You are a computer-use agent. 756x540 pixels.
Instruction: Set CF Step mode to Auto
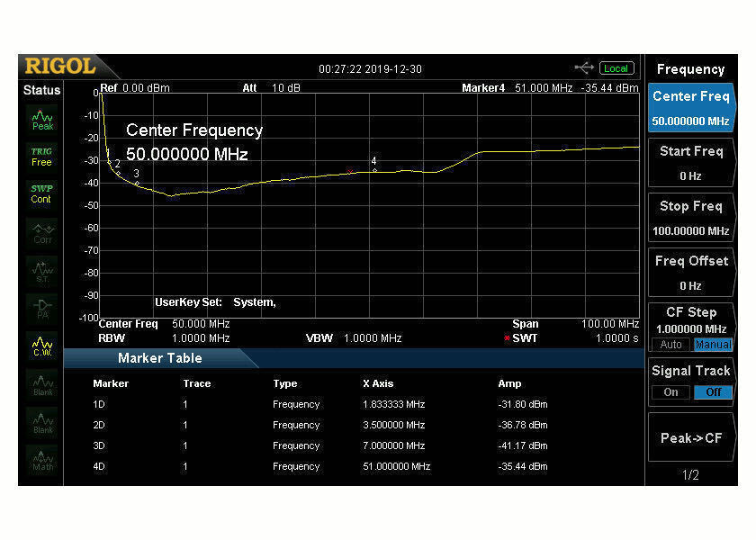click(x=670, y=344)
